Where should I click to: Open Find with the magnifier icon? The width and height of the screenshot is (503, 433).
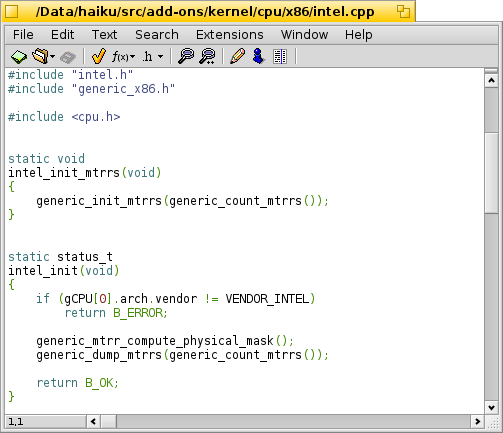click(186, 56)
